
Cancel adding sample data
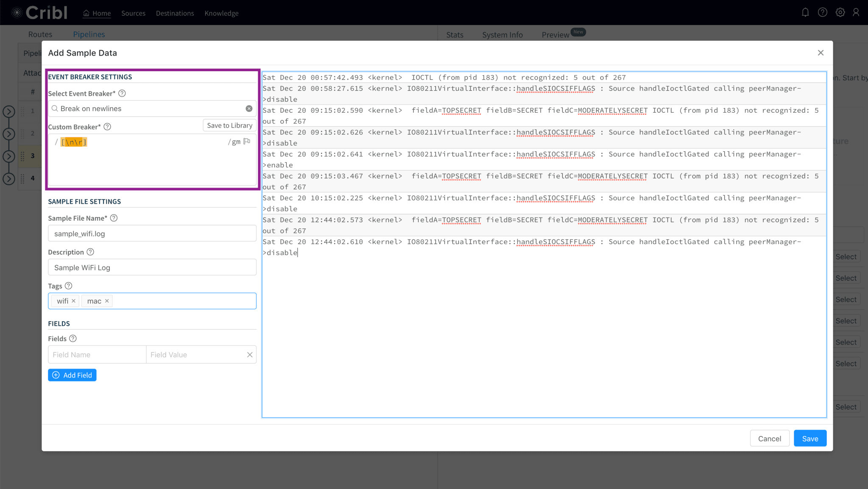tap(769, 438)
